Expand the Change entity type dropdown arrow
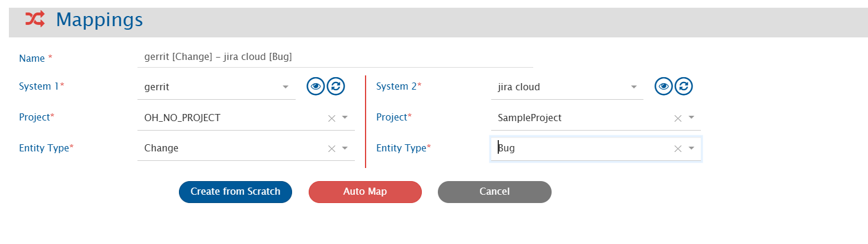868x244 pixels. click(345, 148)
